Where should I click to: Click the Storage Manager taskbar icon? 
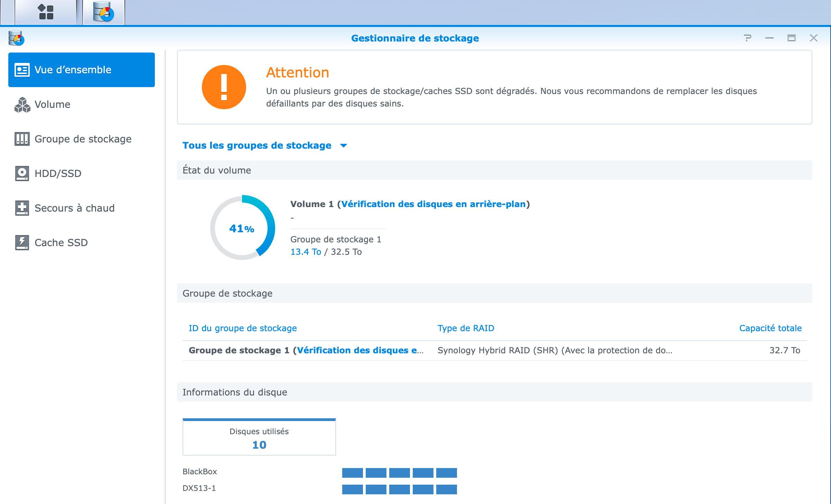point(104,12)
